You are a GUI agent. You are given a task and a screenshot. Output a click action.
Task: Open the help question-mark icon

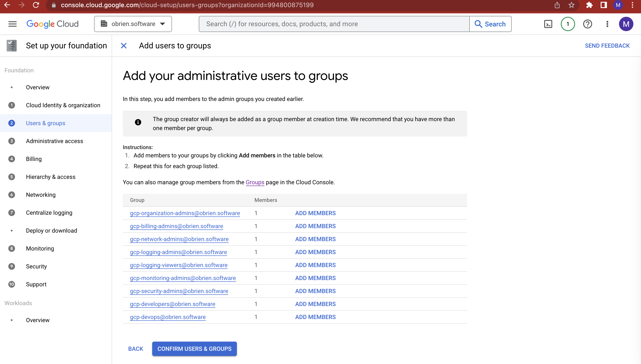[x=587, y=24]
